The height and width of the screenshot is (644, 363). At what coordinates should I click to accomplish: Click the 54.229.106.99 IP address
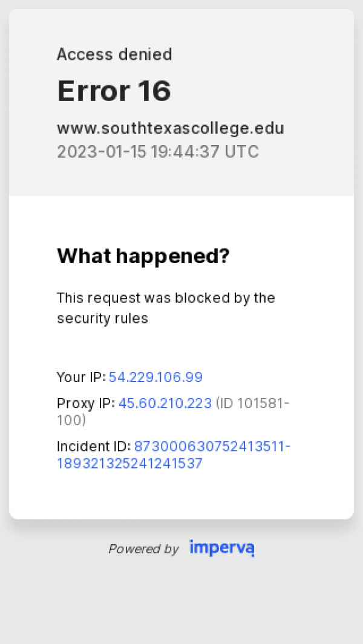[x=155, y=377]
